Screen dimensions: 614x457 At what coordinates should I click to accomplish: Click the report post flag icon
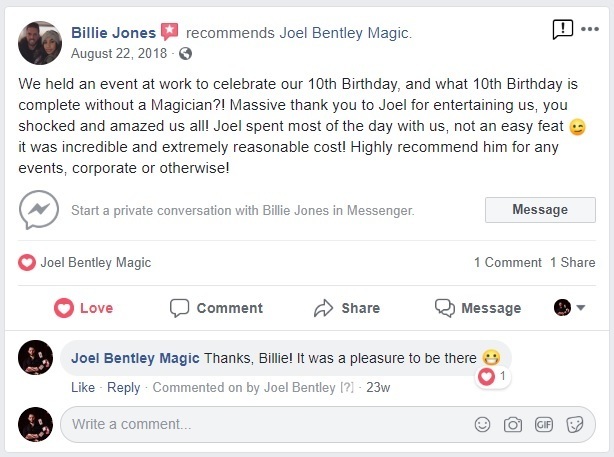click(563, 30)
